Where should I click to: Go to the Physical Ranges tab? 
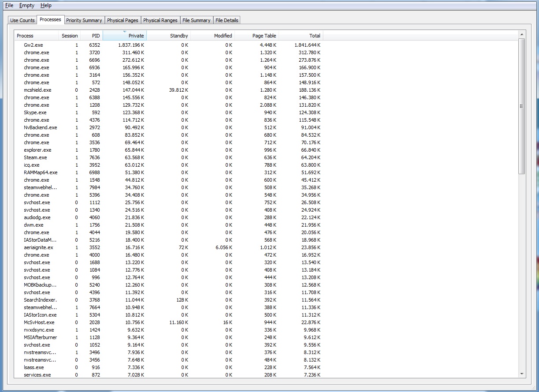coord(160,20)
